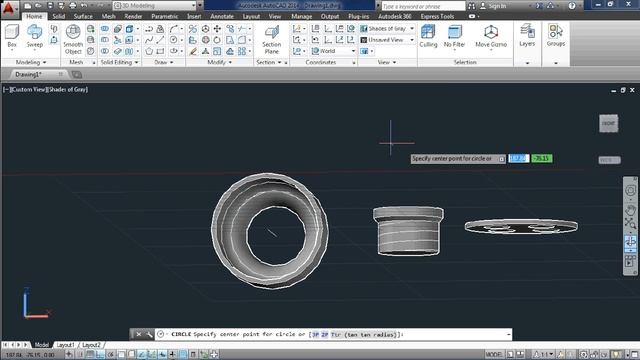Switch to Layout1 tab

[x=65, y=345]
